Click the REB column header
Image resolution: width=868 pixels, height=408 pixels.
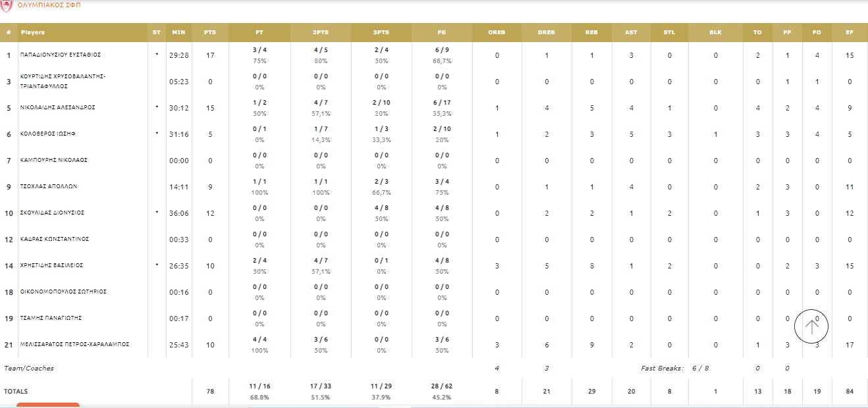(591, 32)
